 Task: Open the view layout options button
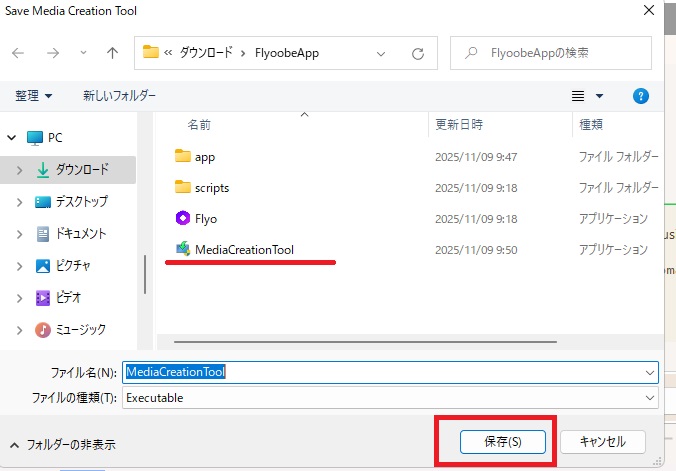587,96
